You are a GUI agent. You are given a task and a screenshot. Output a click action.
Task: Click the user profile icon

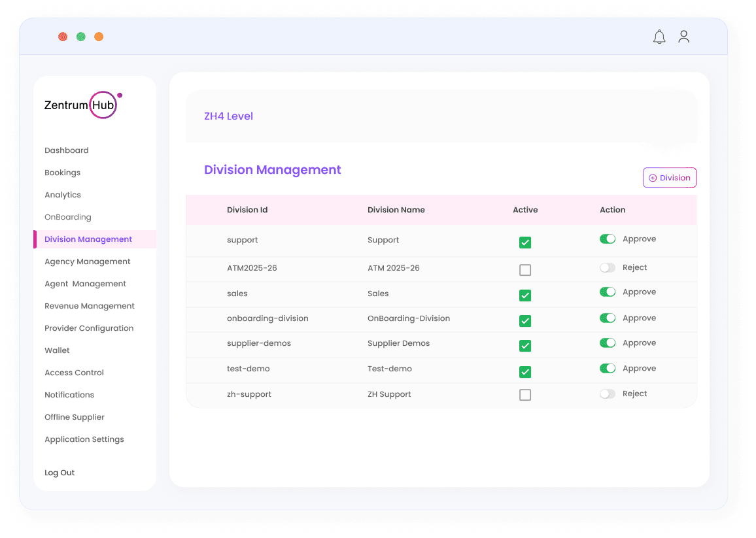[x=683, y=37]
